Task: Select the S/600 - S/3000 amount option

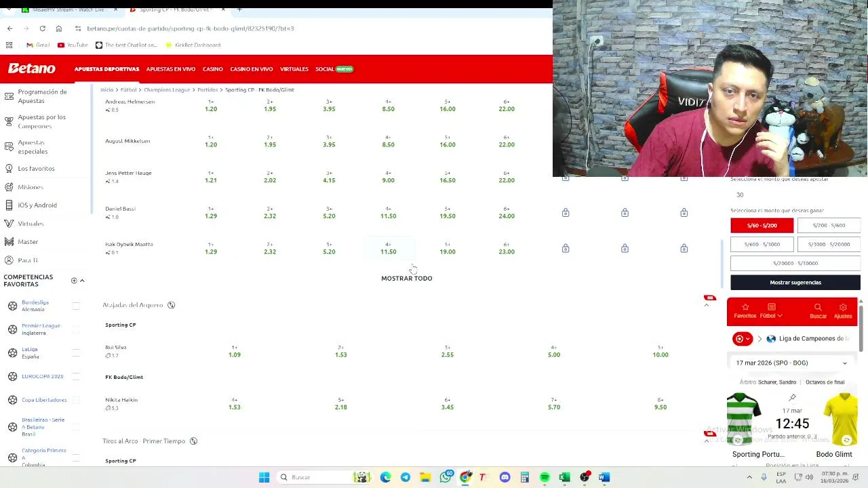Action: click(x=762, y=245)
